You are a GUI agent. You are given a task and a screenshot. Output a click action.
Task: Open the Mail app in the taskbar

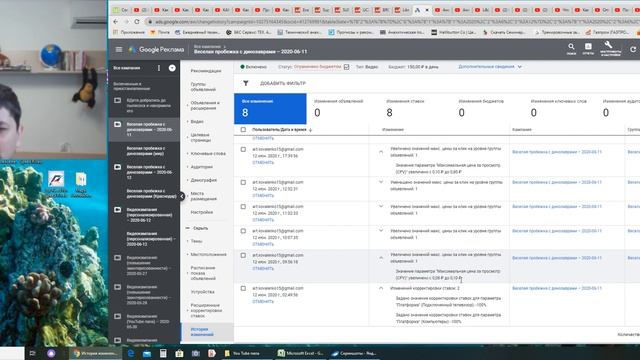147,353
